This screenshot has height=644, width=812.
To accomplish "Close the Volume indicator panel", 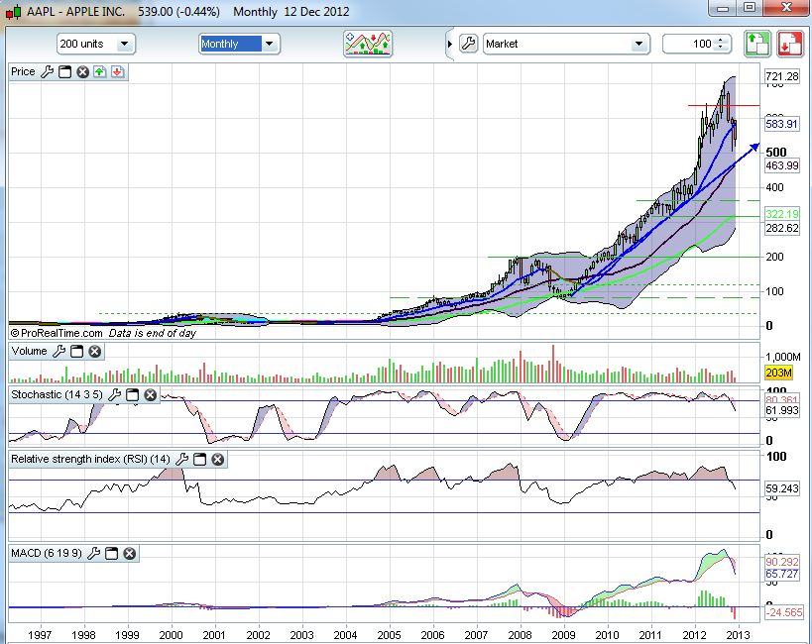I will click(x=95, y=352).
